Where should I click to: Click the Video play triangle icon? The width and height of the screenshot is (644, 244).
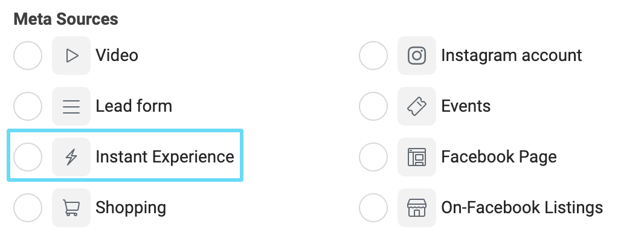71,56
